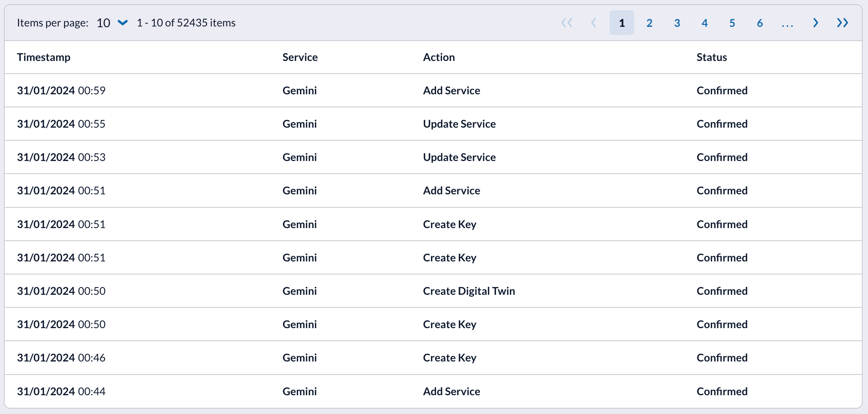
Task: Click the Timestamp column header
Action: pos(44,57)
